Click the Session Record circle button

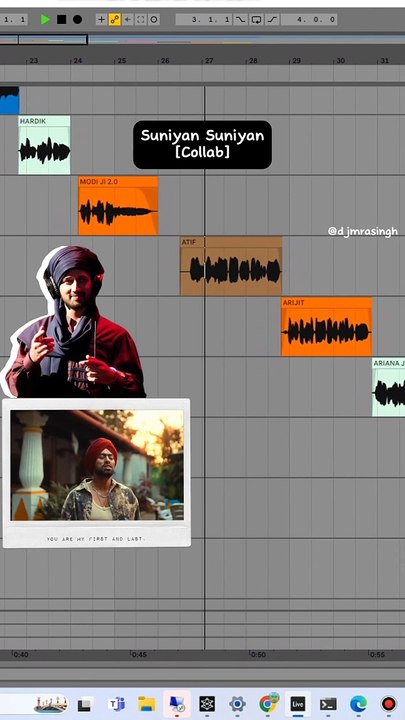point(154,19)
